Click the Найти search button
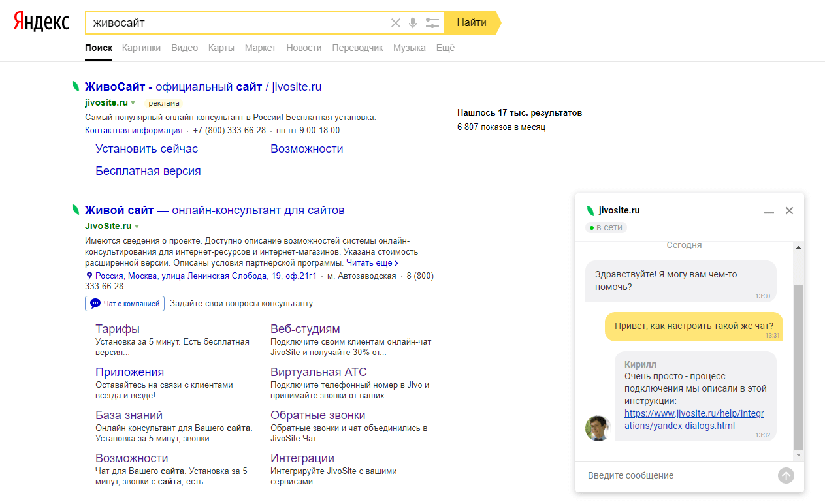 [472, 23]
